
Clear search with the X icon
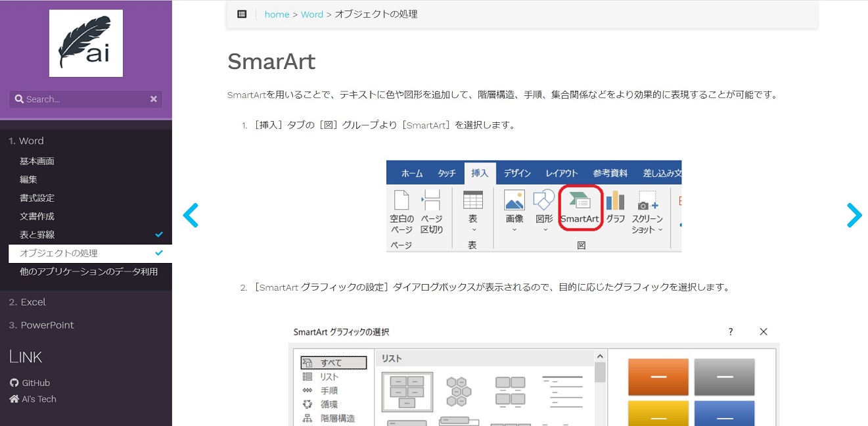tap(153, 99)
